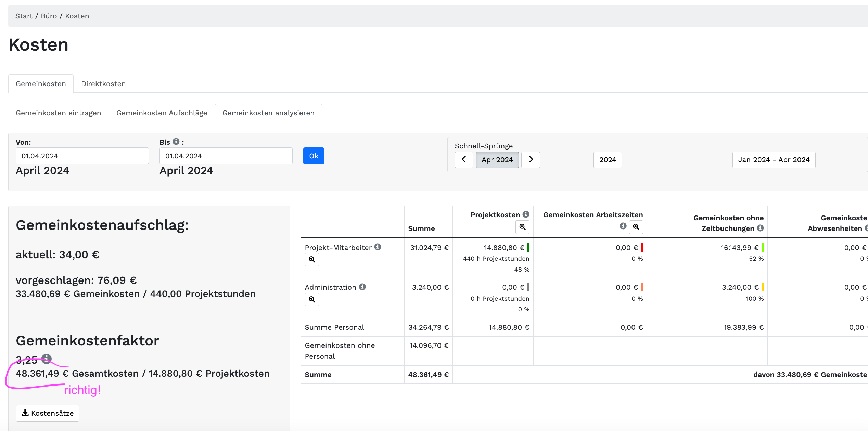Select Jan 2024 - Apr 2024 range
The height and width of the screenshot is (431, 868).
pos(774,160)
